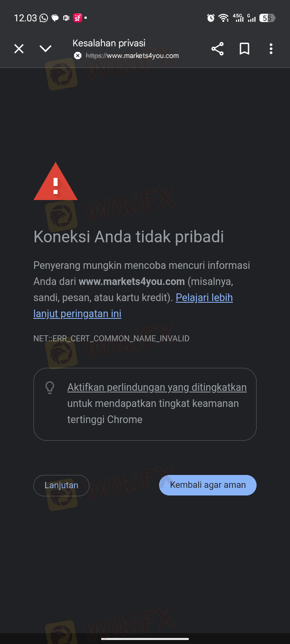Tap the alarm clock icon in status bar
This screenshot has height=644, width=290.
point(211,18)
